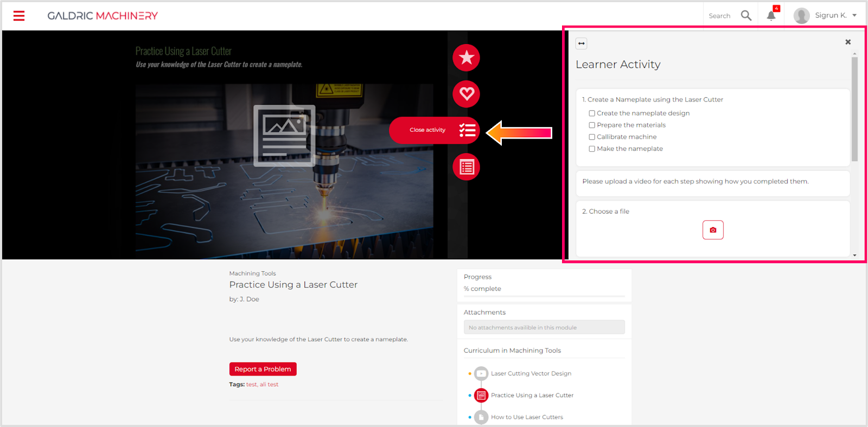This screenshot has width=868, height=427.
Task: Click the Laser Cutting Vector Design video icon
Action: (x=481, y=373)
